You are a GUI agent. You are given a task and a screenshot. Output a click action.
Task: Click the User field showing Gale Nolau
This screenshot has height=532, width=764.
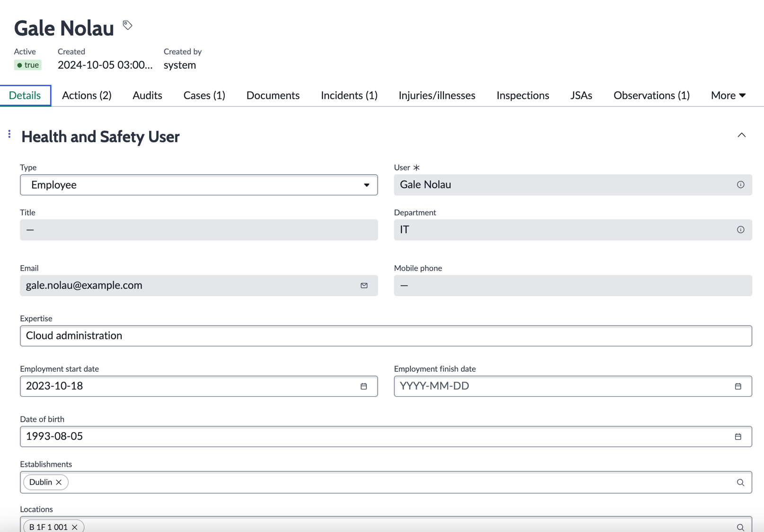click(573, 185)
